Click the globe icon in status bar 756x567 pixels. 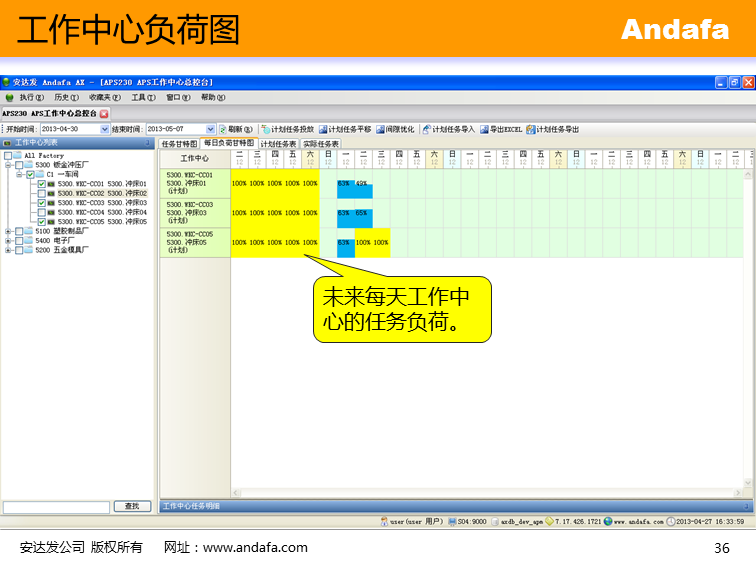pos(607,521)
